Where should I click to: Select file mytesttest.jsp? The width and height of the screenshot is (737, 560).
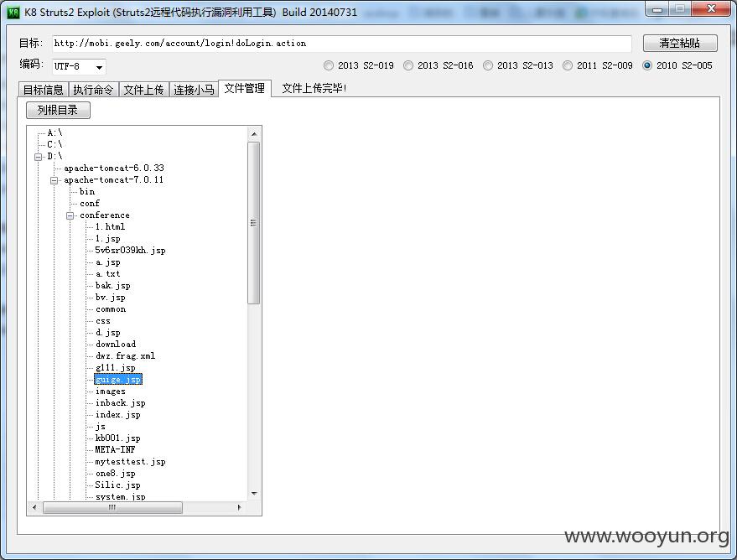pyautogui.click(x=130, y=462)
